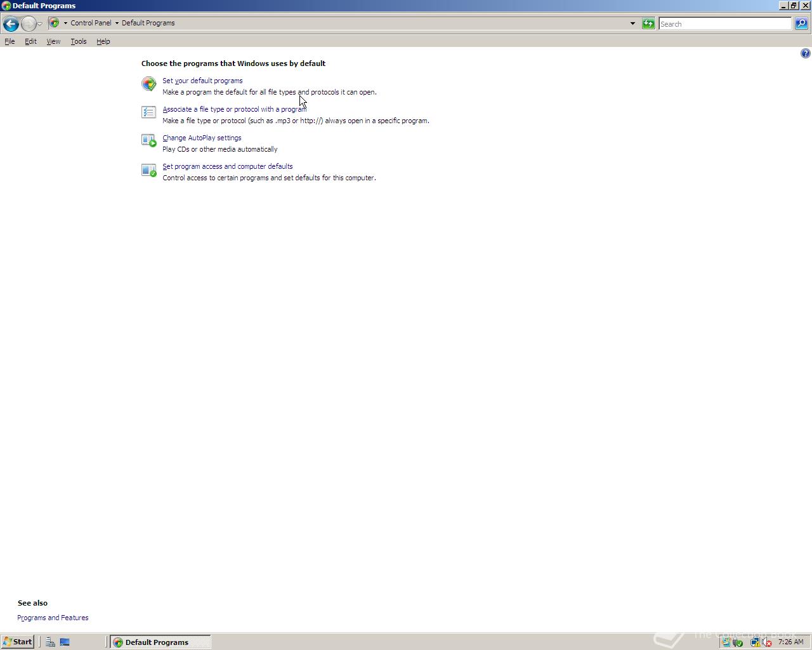Click the blue Help question mark icon
The image size is (812, 650).
coord(806,53)
